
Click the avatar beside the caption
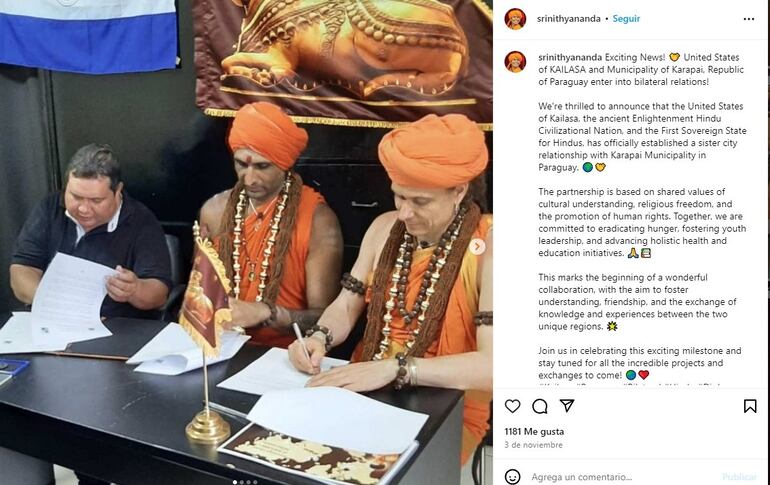click(x=515, y=61)
